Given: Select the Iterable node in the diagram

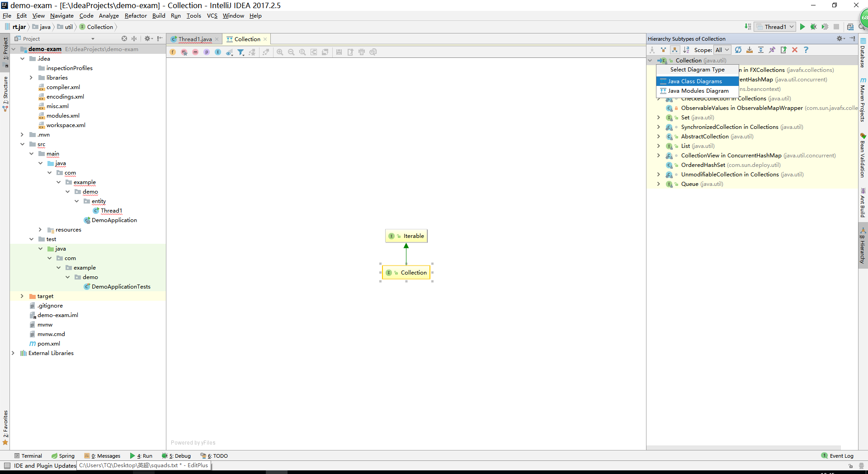Looking at the screenshot, I should click(406, 236).
